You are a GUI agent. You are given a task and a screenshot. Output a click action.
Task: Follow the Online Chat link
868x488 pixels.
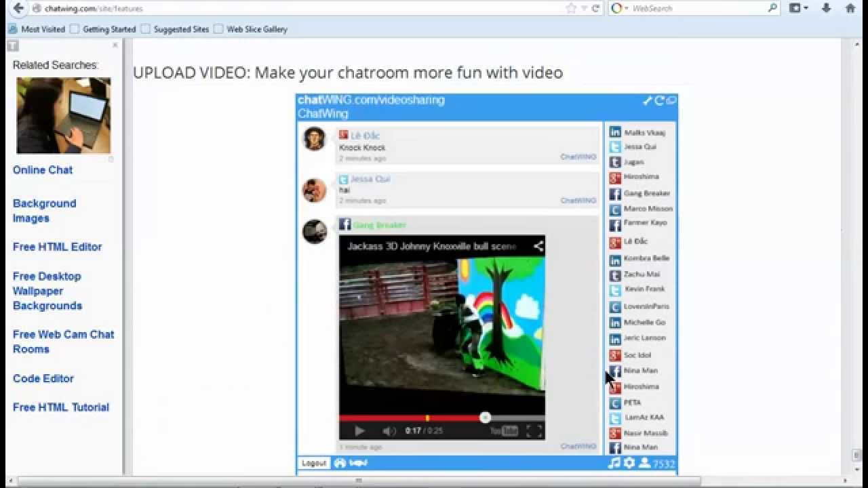(x=43, y=170)
